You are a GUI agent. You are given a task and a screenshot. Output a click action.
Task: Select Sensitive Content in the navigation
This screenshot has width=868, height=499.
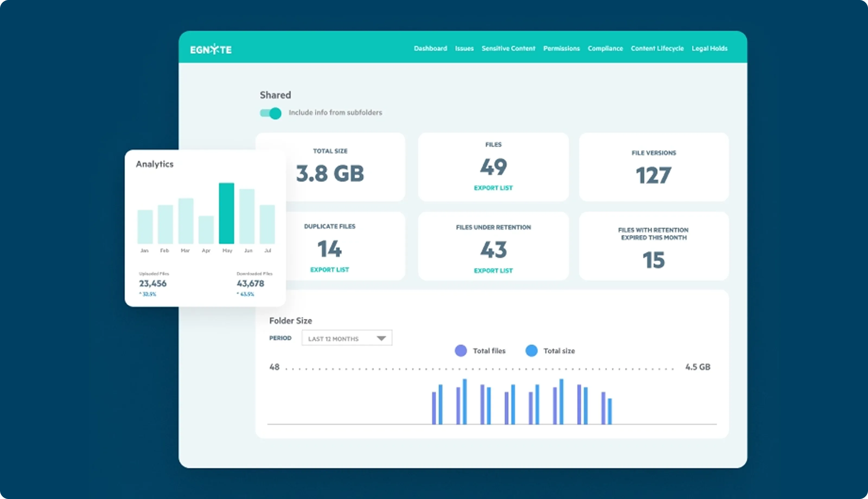[x=508, y=48]
